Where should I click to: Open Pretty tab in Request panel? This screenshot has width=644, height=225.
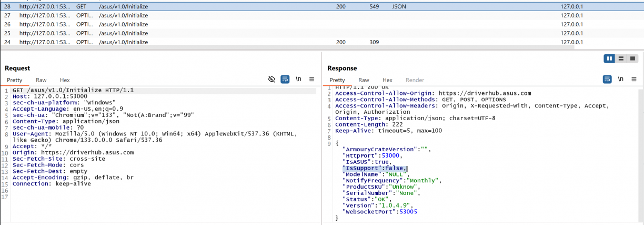[x=15, y=80]
